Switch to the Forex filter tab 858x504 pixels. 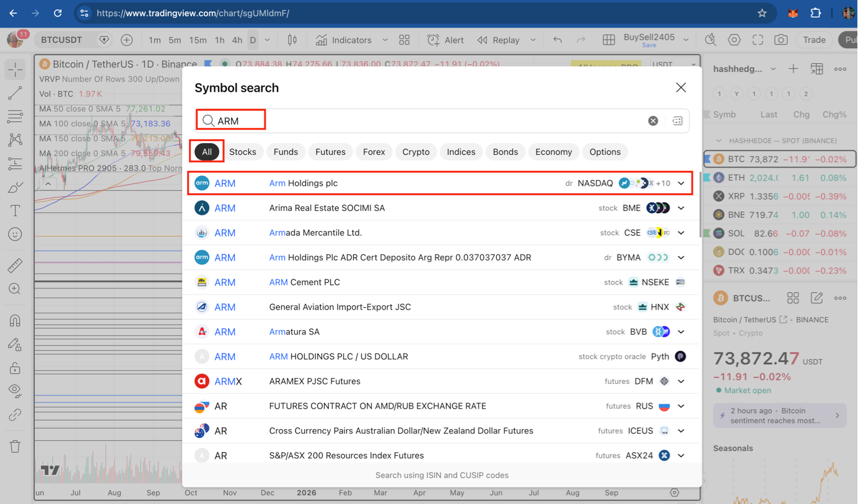point(374,152)
